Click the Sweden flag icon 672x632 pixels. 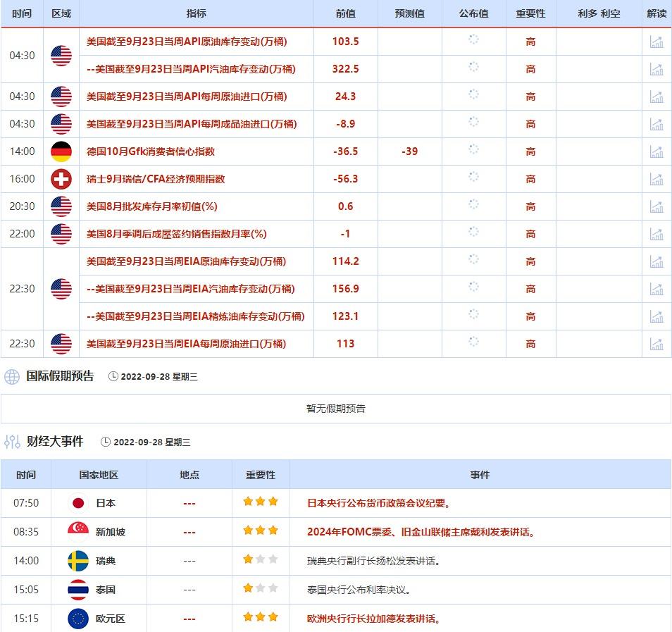[x=78, y=561]
